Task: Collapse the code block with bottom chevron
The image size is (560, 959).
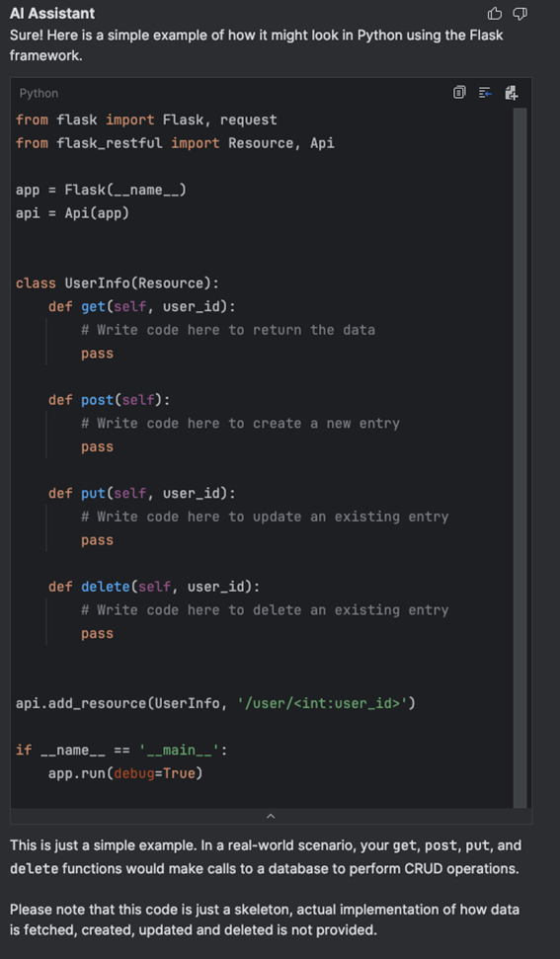Action: coord(271,816)
